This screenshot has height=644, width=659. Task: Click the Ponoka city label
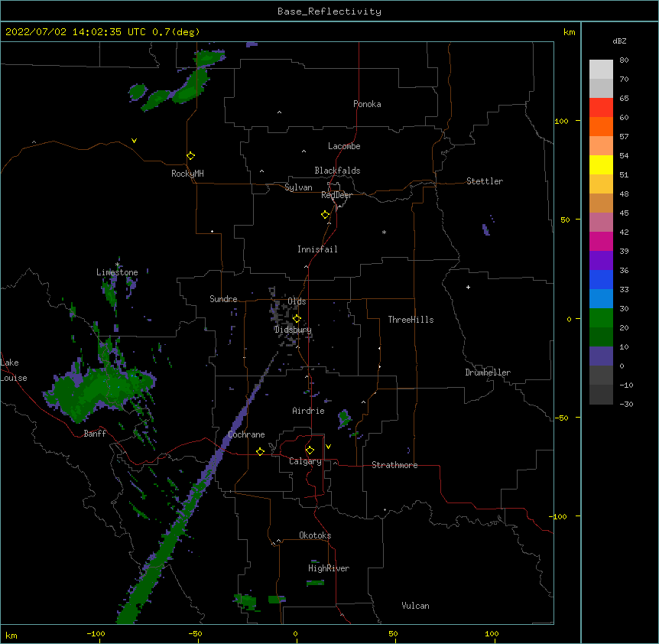point(367,104)
